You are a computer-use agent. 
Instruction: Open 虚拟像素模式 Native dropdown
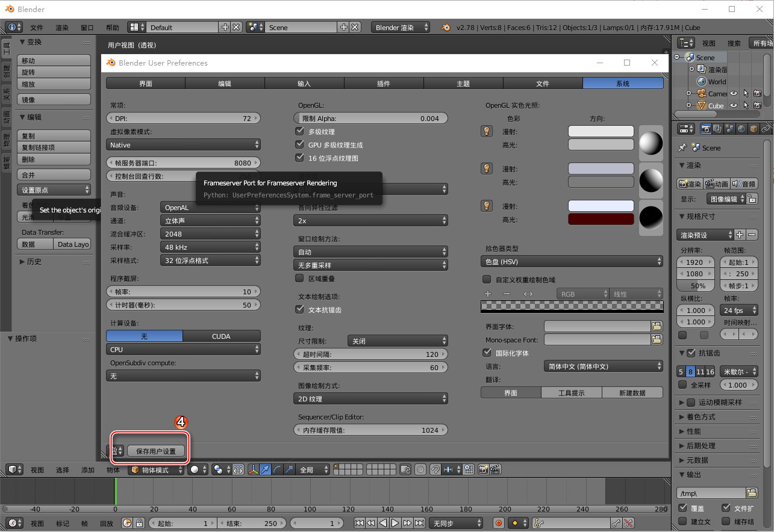point(184,144)
